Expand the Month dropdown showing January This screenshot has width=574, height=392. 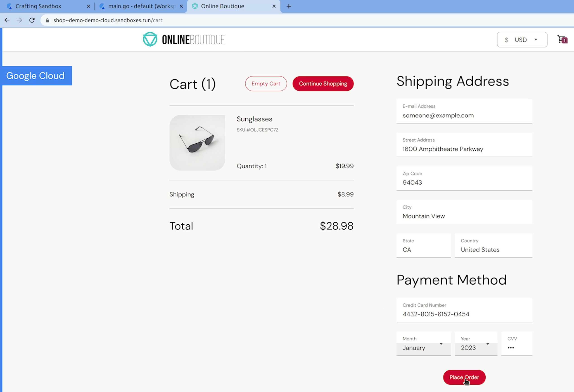click(423, 347)
